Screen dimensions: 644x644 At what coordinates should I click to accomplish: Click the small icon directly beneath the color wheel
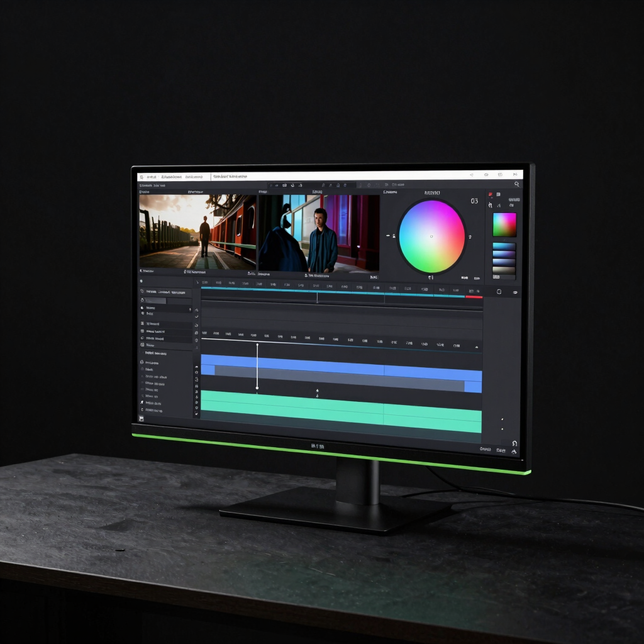click(430, 277)
